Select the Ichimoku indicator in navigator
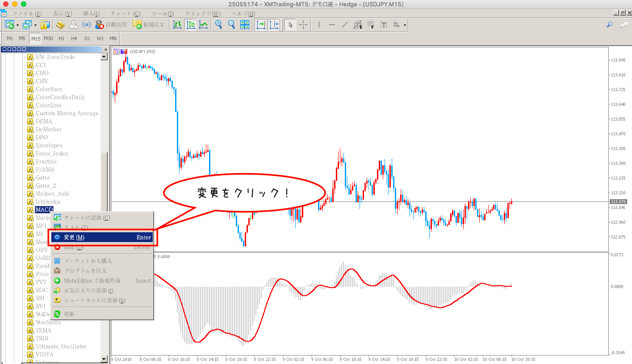The image size is (632, 364). 47,202
